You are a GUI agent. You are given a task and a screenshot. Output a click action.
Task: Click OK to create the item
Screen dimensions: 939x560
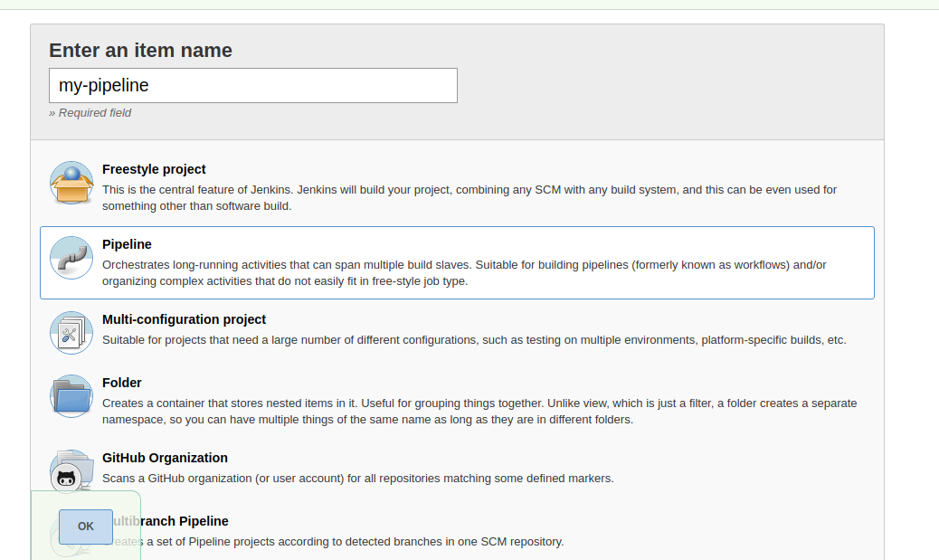[x=86, y=527]
